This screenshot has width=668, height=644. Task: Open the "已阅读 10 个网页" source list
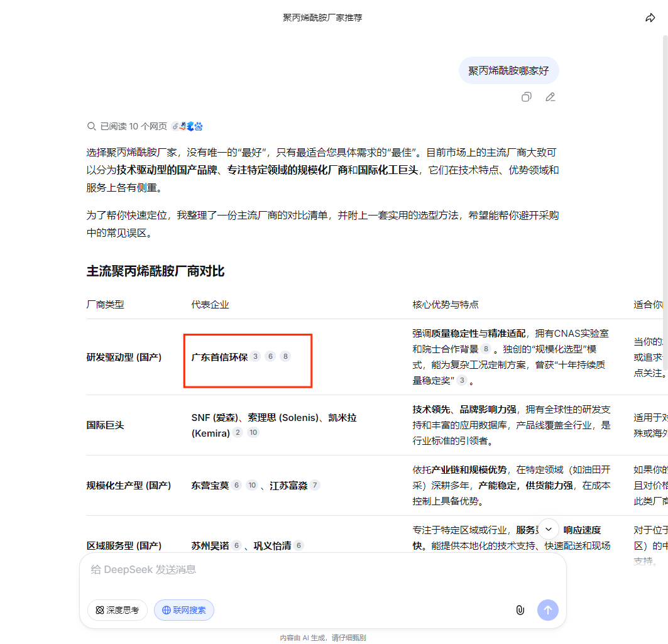point(133,126)
